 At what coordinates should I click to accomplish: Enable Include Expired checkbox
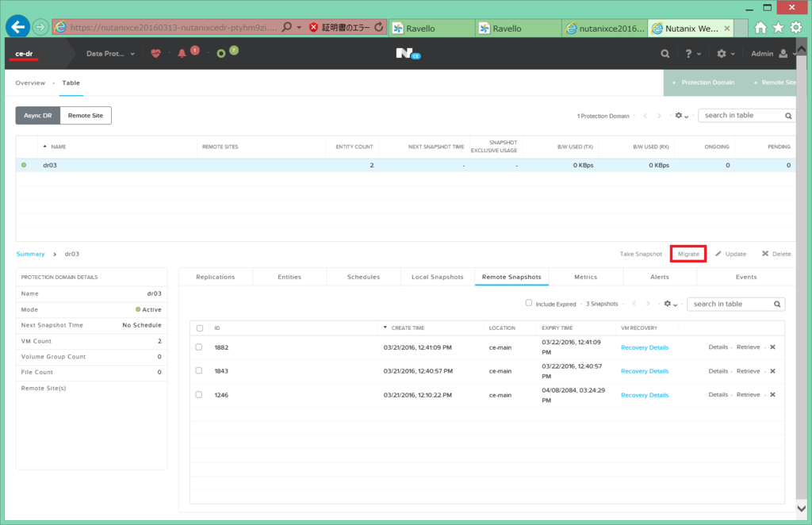coord(529,303)
